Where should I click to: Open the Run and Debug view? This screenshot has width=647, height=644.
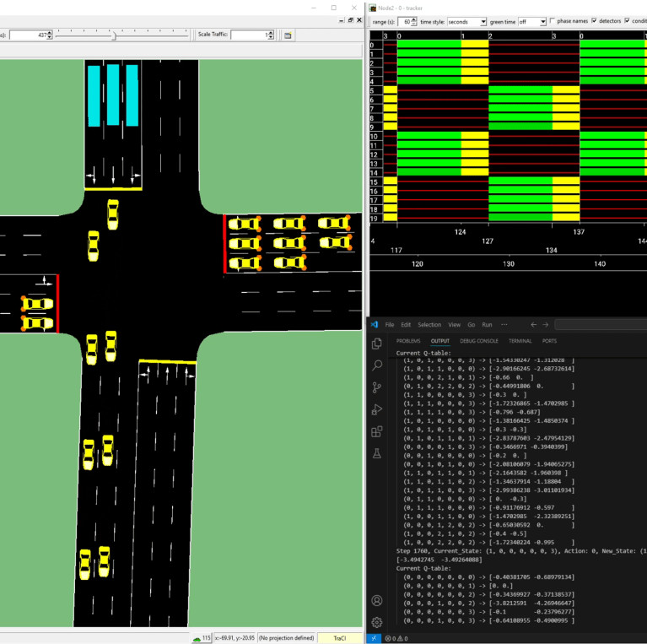(x=377, y=409)
